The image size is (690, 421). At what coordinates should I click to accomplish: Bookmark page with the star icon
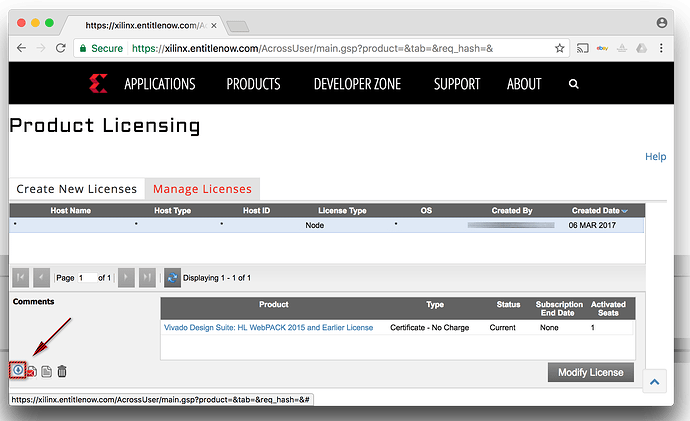pyautogui.click(x=559, y=48)
